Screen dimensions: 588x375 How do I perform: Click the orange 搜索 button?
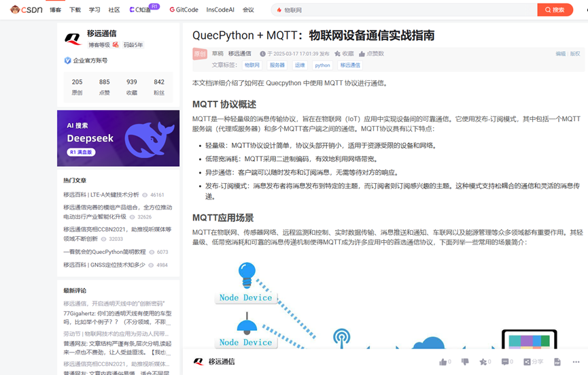[555, 10]
